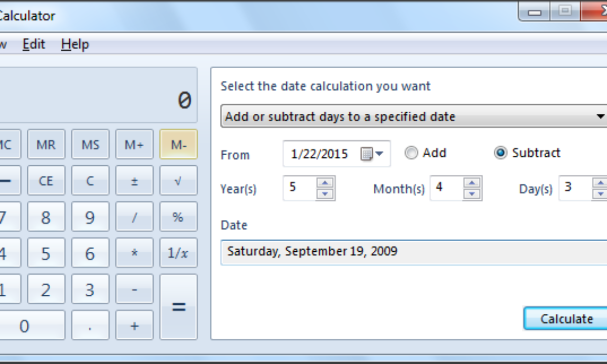This screenshot has width=607, height=364.
Task: Increase the Year(s) spinner value
Action: pos(325,183)
